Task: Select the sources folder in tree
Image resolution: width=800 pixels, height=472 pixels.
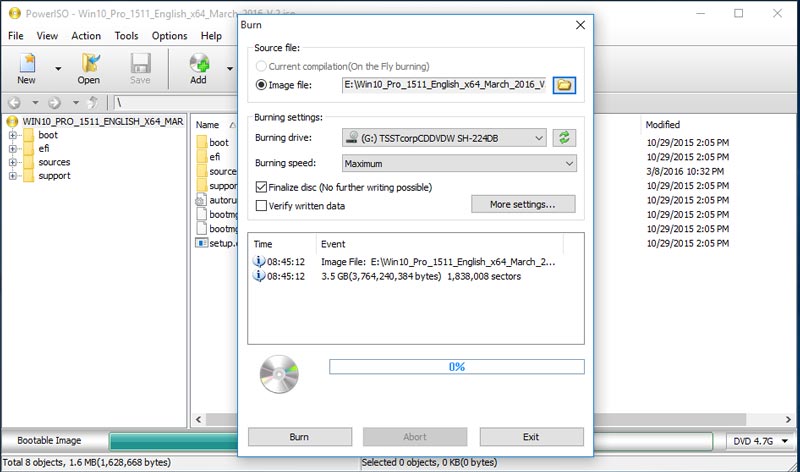Action: click(54, 162)
